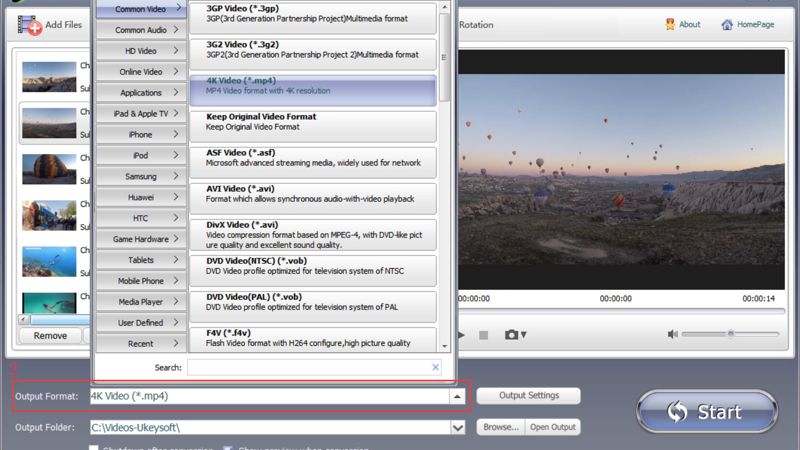
Task: Go to the HomePage link
Action: 748,24
